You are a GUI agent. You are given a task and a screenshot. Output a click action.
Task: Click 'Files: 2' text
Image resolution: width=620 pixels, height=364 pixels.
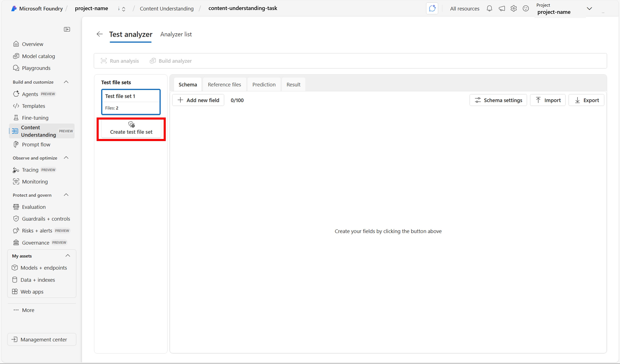tap(112, 108)
